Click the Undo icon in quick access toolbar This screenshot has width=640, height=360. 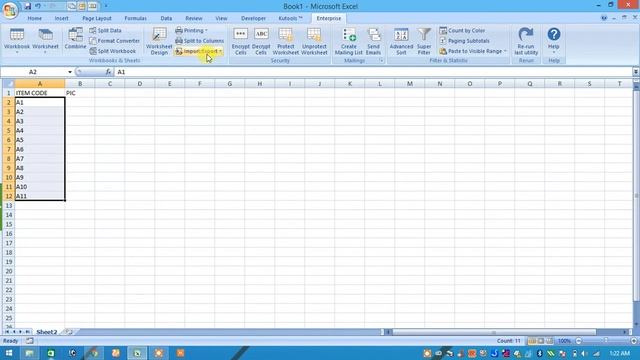click(38, 6)
